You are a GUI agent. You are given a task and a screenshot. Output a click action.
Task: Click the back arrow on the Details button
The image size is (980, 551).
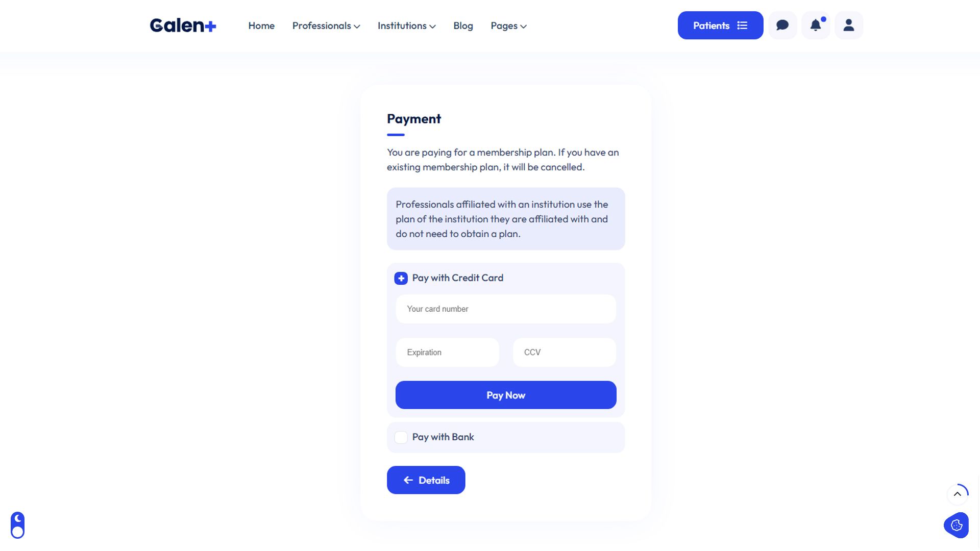[408, 480]
